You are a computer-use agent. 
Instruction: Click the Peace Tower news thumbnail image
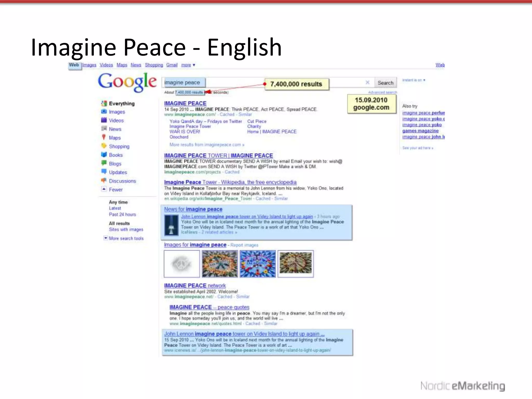coord(171,225)
